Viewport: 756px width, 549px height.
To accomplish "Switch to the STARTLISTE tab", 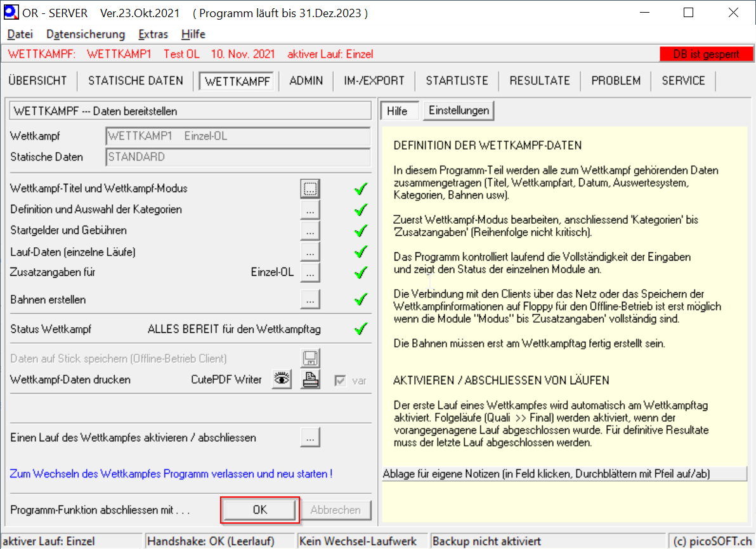I will click(x=457, y=81).
